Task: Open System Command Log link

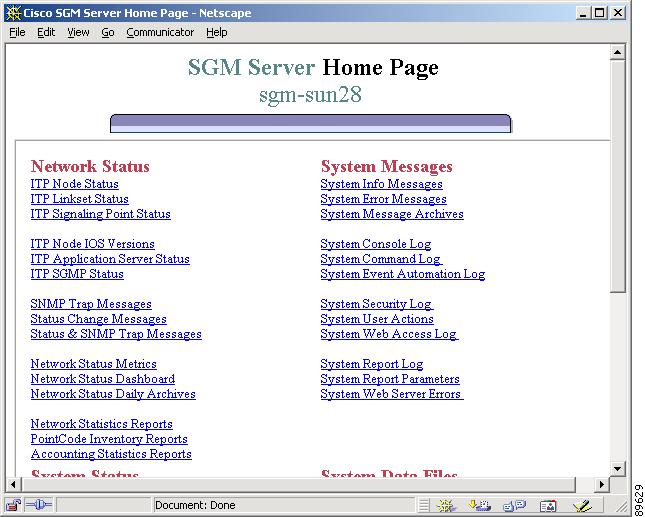Action: pos(381,259)
